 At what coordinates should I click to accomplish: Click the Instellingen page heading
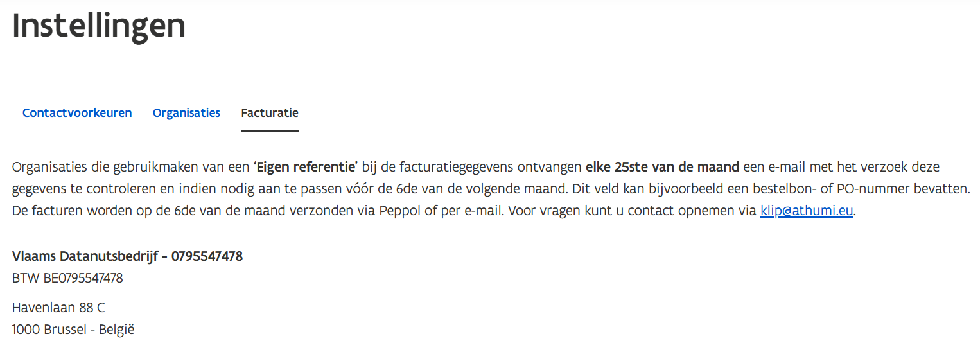coord(99,26)
